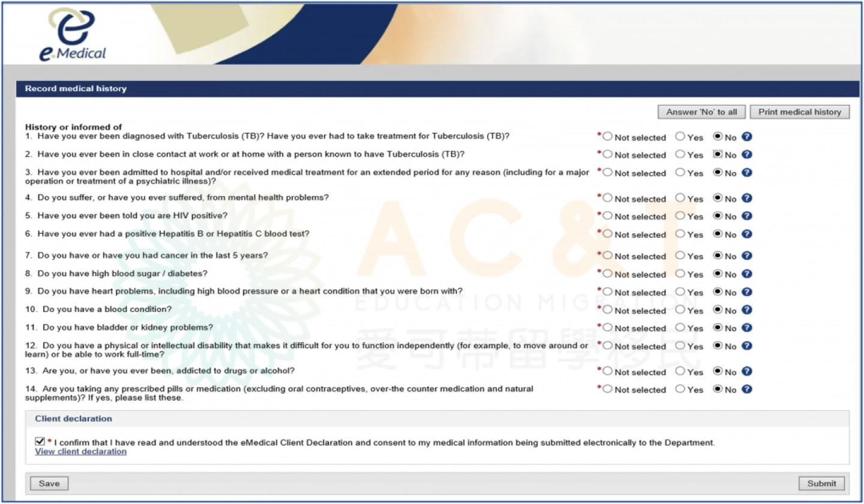Screen dimensions: 864x504
Task: Submit the medical history form
Action: coord(821,484)
